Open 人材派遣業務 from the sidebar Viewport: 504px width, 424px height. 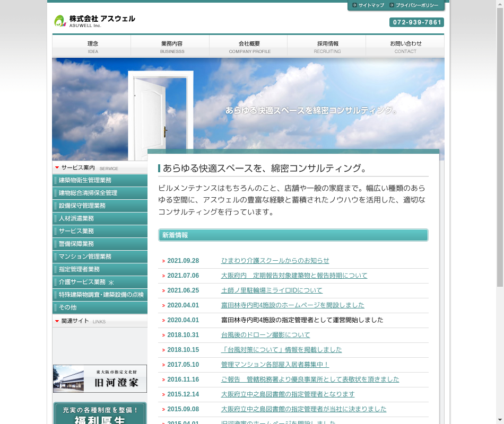[x=100, y=218]
